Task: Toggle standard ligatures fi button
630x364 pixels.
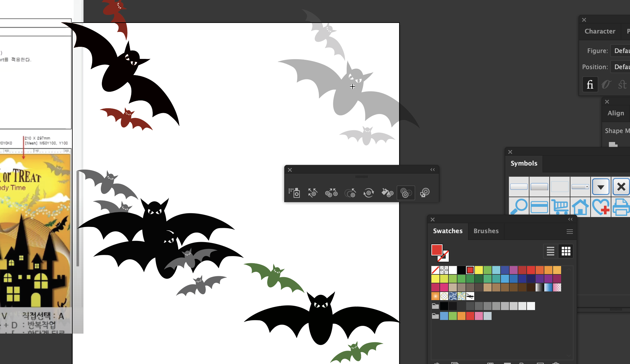Action: pyautogui.click(x=590, y=84)
